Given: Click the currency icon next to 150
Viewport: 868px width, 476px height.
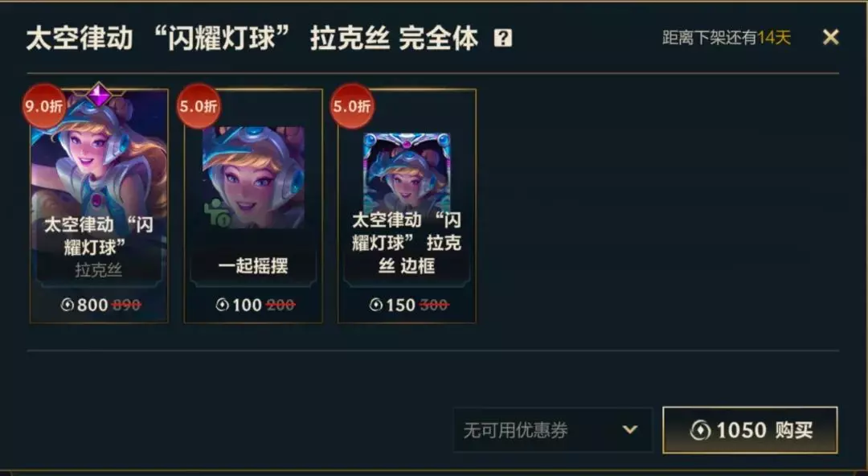Looking at the screenshot, I should coord(376,304).
